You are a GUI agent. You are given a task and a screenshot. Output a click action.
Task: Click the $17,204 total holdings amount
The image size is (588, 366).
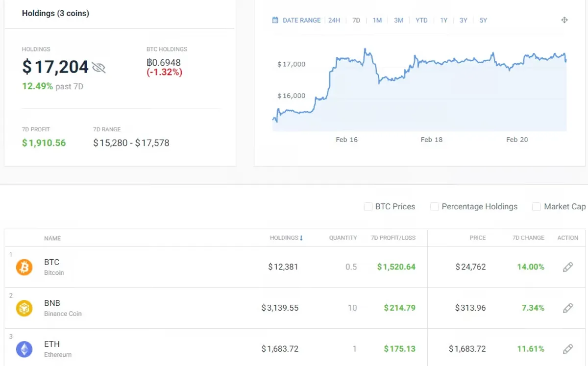[55, 67]
